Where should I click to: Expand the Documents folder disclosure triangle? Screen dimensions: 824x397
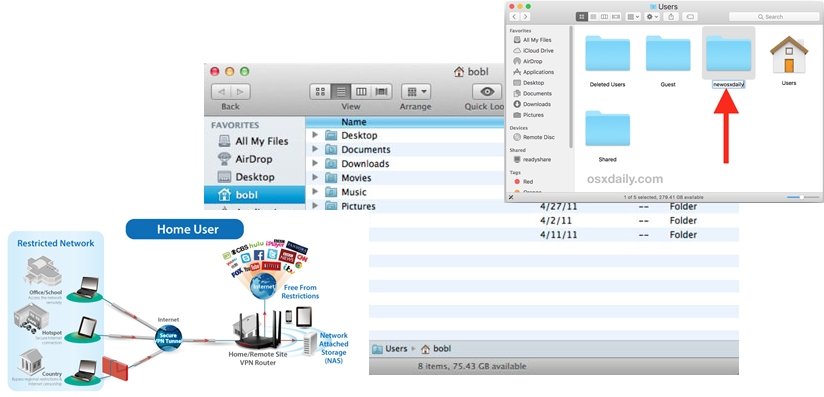point(315,149)
